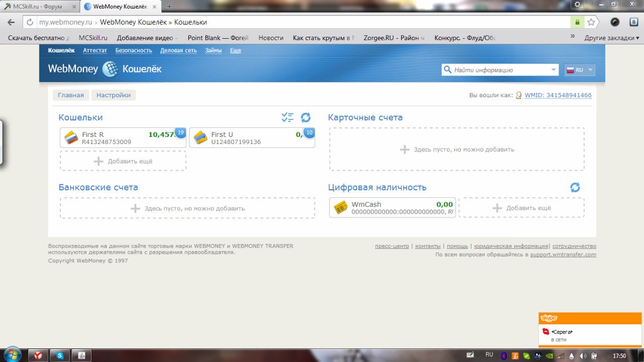Open Yandex browser from the taskbar
Screen dimensions: 644x362
[38, 355]
